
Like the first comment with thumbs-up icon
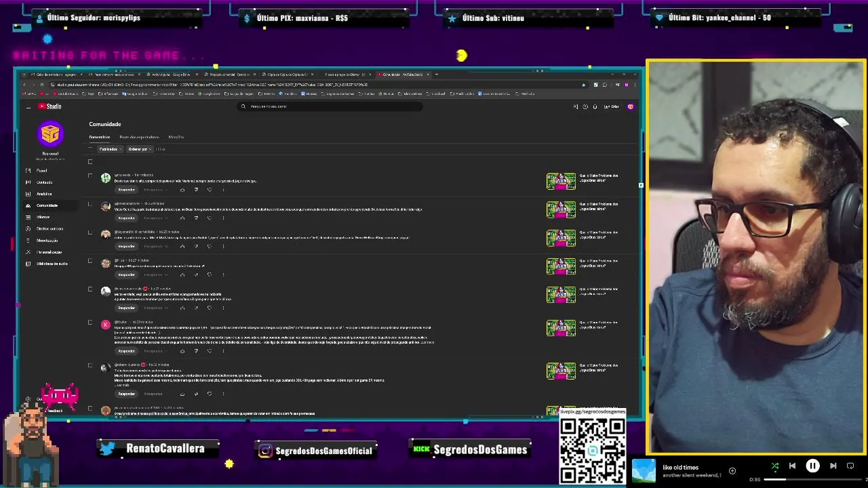(182, 190)
